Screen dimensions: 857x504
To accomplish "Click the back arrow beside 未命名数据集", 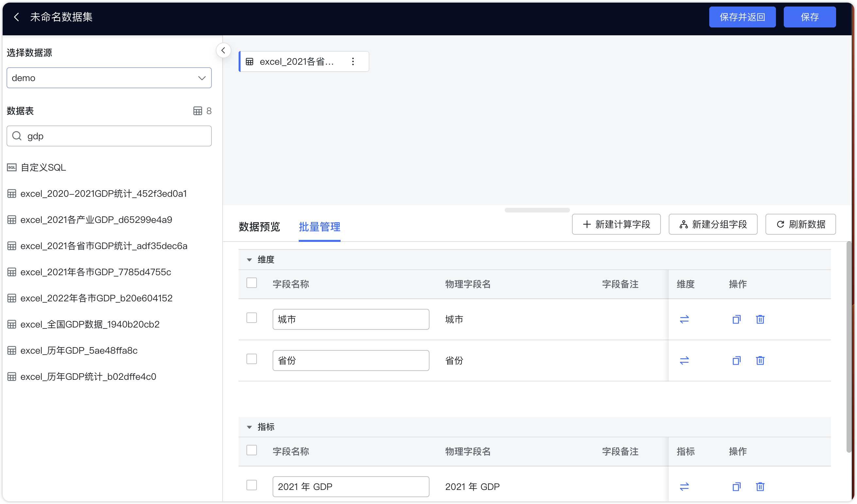I will tap(16, 17).
